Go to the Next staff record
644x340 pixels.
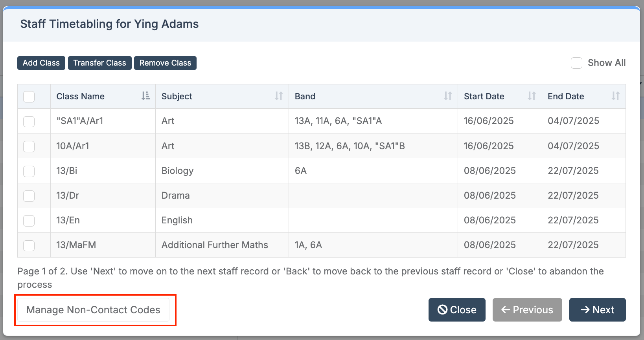click(x=597, y=310)
